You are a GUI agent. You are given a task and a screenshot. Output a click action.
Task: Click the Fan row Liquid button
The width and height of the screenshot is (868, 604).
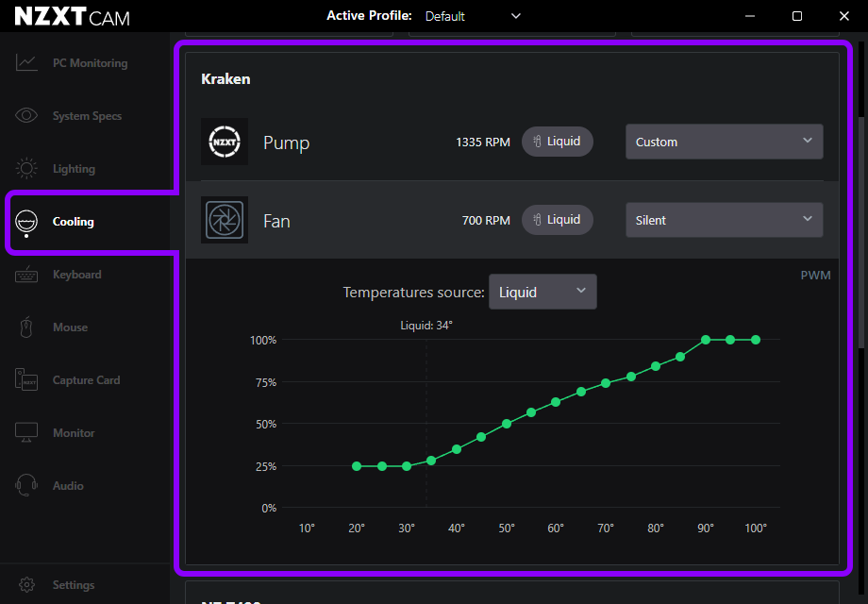(x=558, y=220)
